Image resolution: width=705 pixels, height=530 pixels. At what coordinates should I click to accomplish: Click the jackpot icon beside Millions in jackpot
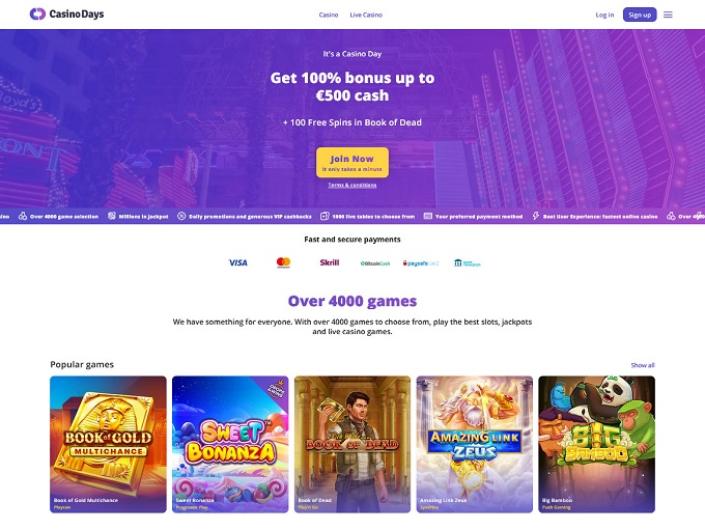tap(112, 216)
